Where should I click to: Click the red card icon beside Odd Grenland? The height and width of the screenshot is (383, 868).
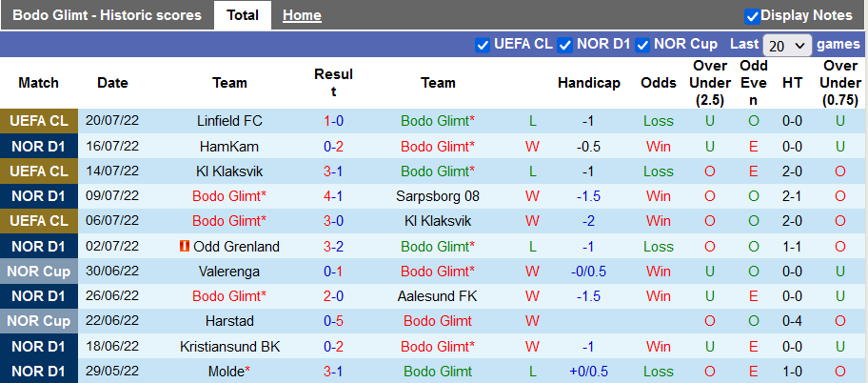pyautogui.click(x=183, y=246)
